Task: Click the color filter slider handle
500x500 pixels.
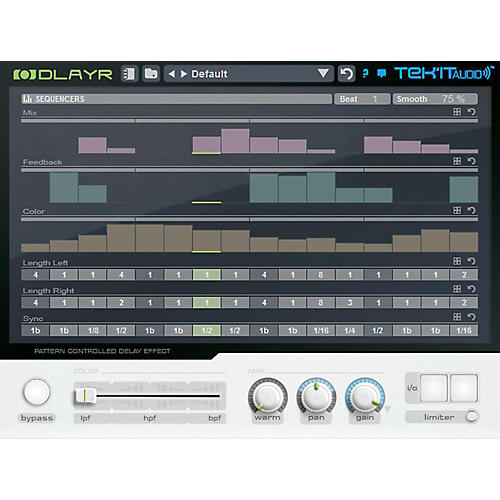Action: pyautogui.click(x=85, y=396)
